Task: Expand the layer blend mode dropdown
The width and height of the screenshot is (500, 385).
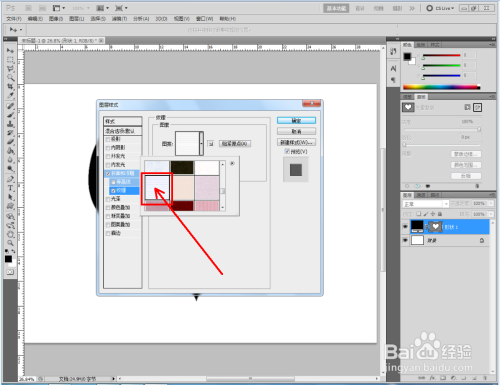Action: 426,204
